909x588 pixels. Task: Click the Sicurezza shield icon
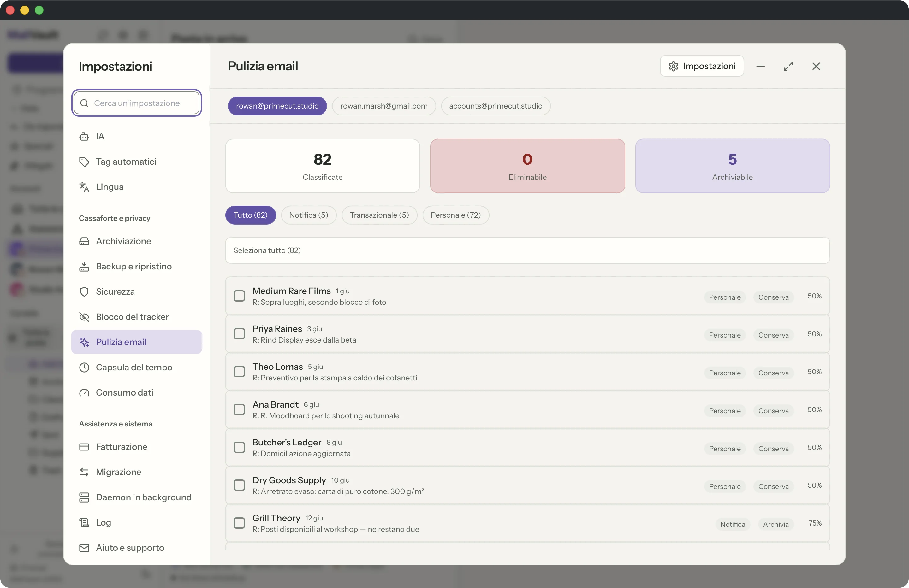pos(84,291)
